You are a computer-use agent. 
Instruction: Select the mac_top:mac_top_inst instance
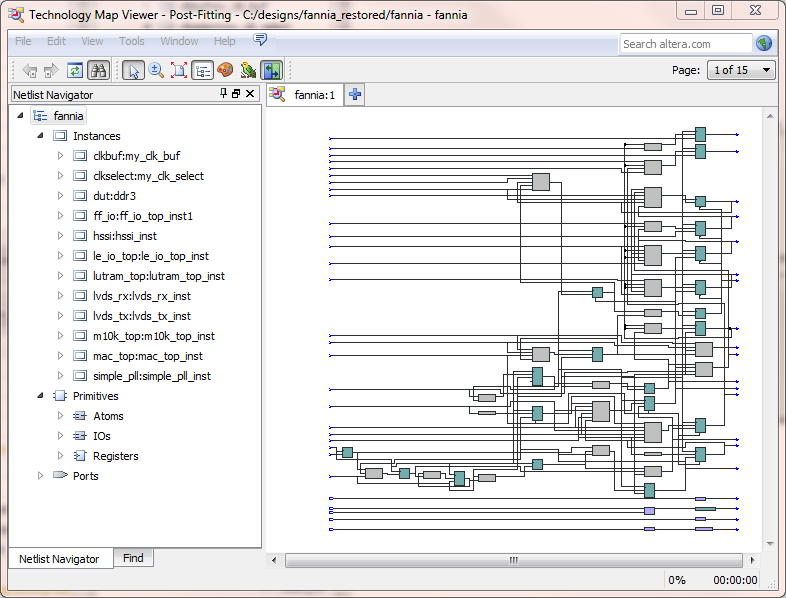147,356
